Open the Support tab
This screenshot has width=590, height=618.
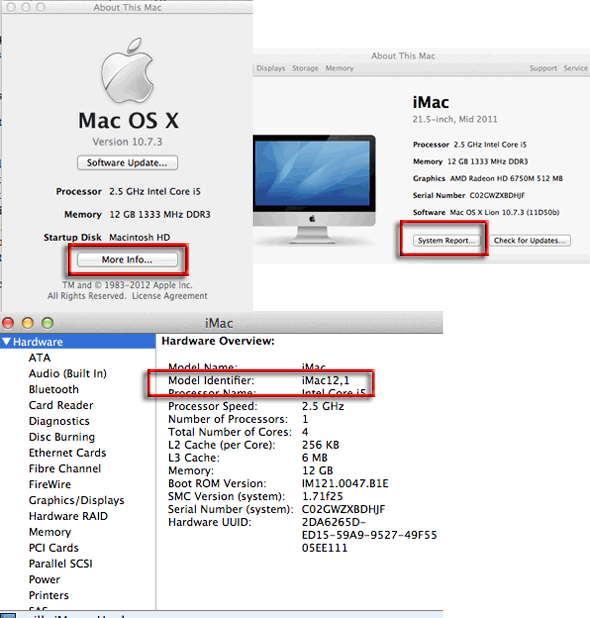point(543,68)
